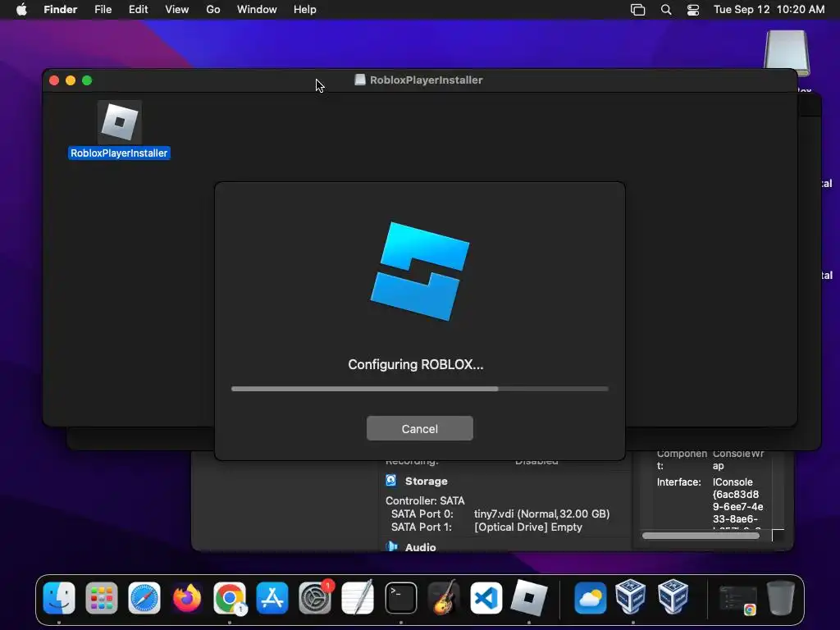The width and height of the screenshot is (840, 630).
Task: Open the Finder menu
Action: [60, 10]
